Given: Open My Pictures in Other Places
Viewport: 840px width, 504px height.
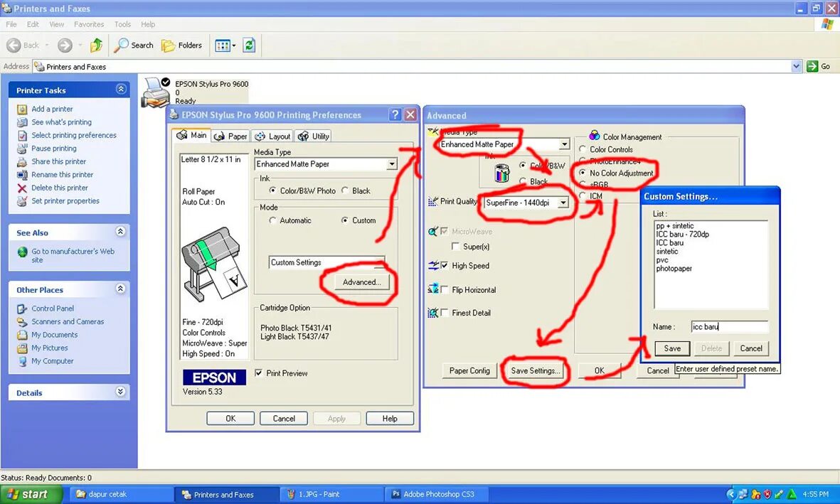Looking at the screenshot, I should (x=49, y=348).
